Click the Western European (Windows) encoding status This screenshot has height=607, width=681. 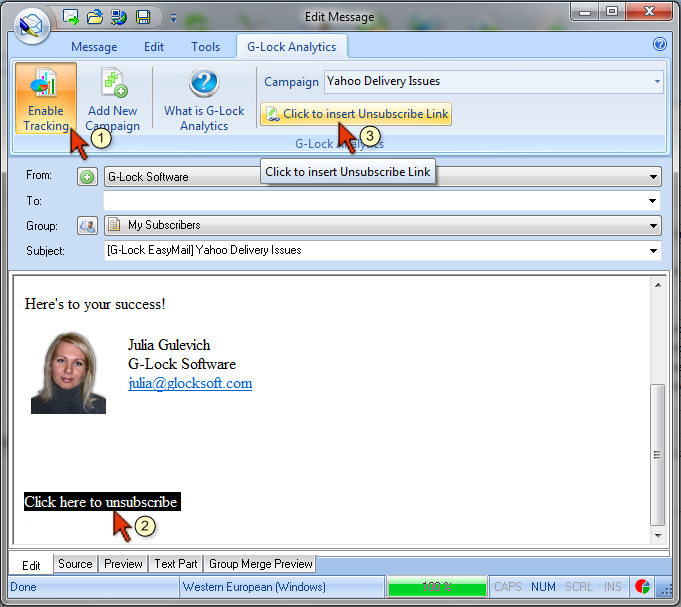(254, 587)
